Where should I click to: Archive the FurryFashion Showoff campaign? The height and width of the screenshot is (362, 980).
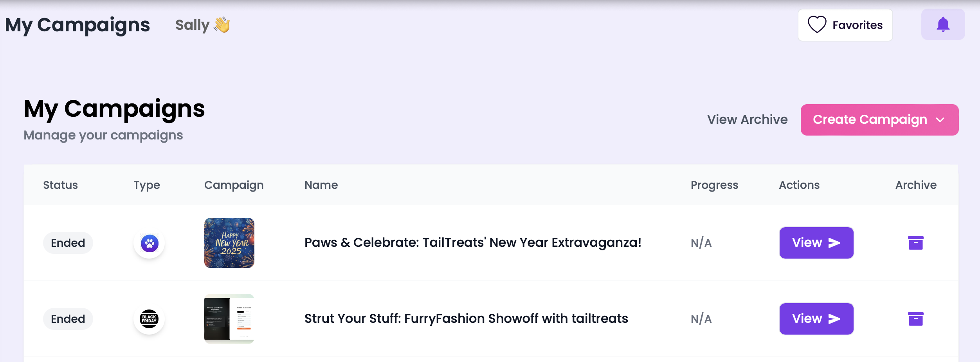tap(916, 319)
